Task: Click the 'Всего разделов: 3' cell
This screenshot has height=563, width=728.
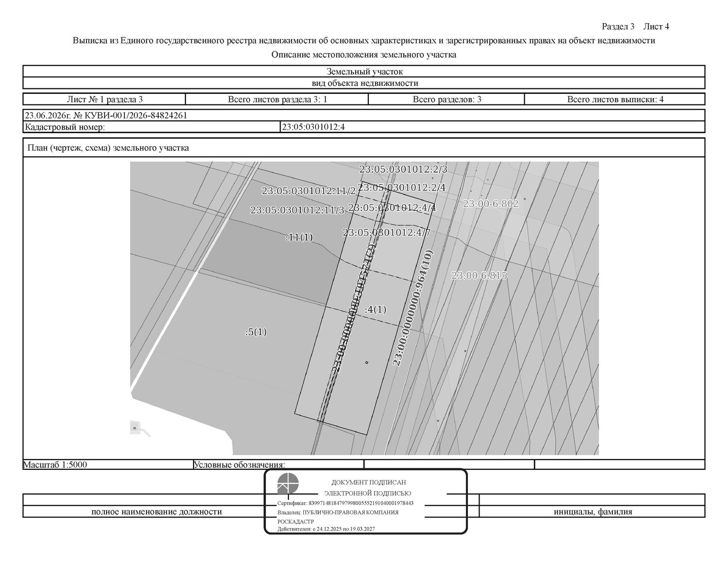Action: 447,100
